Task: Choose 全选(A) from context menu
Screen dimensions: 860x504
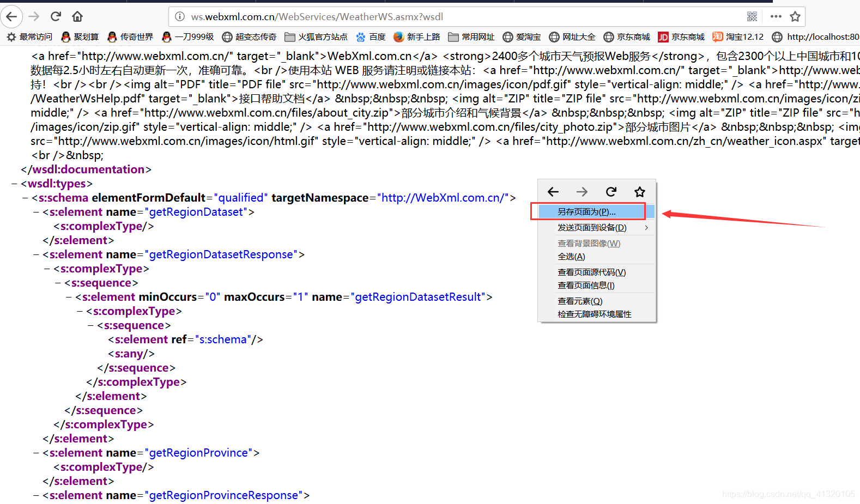Action: click(x=596, y=256)
